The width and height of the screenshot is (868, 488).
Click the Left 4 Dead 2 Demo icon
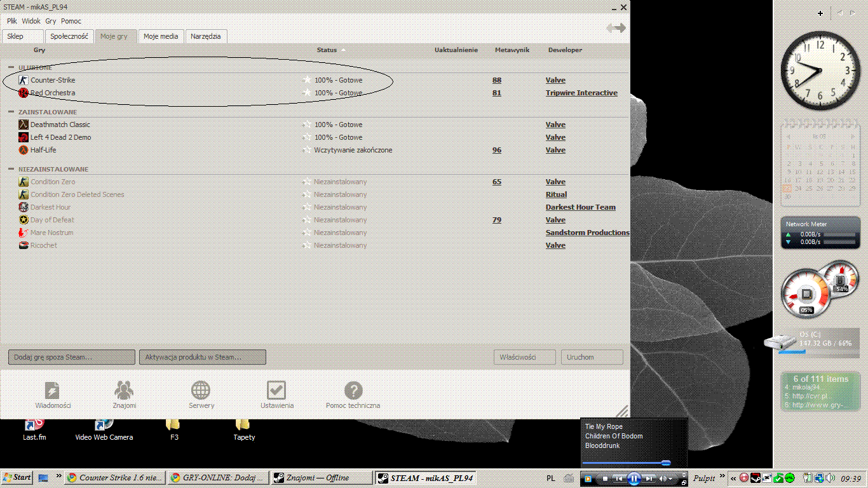(x=24, y=137)
